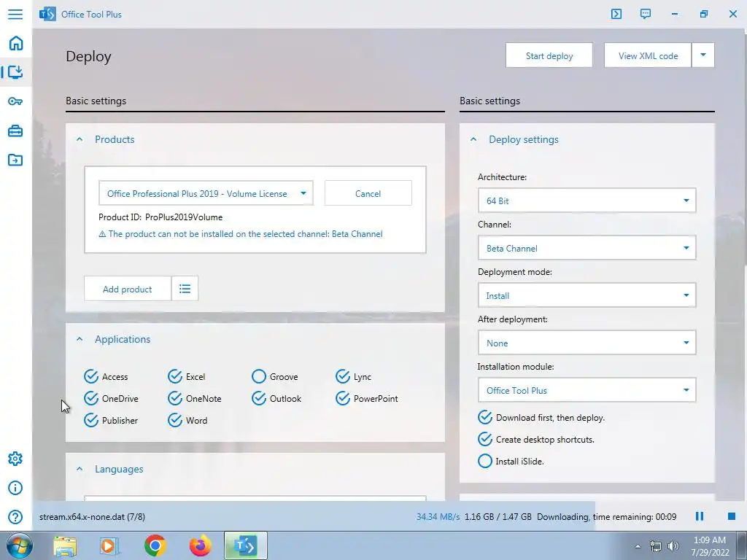Launch media player from taskbar
747x560 pixels.
(109, 545)
